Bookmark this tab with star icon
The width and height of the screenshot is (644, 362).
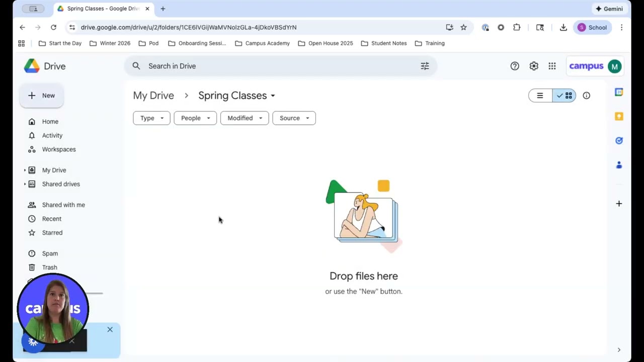tap(463, 27)
